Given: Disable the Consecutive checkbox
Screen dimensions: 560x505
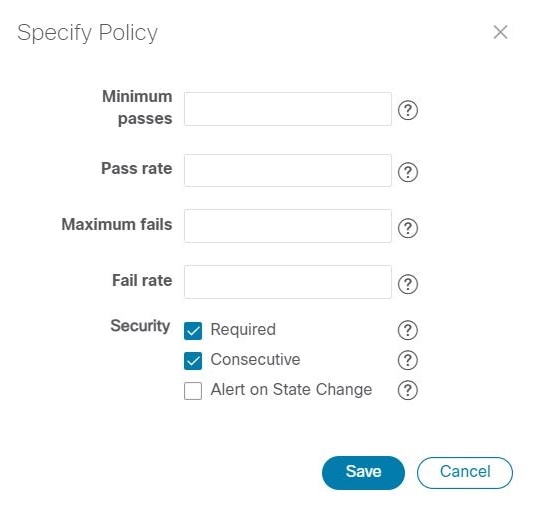Looking at the screenshot, I should (x=193, y=361).
